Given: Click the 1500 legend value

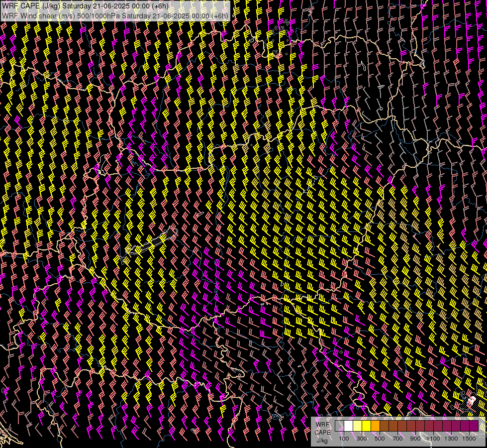Looking at the screenshot, I should click(x=469, y=439).
